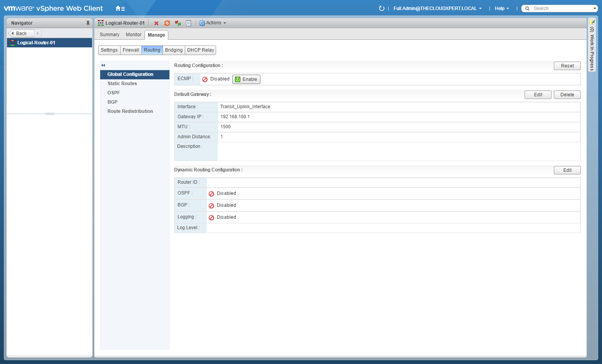Click the vSphere home menu icon
Viewport: 602px width, 364px height.
click(x=120, y=8)
